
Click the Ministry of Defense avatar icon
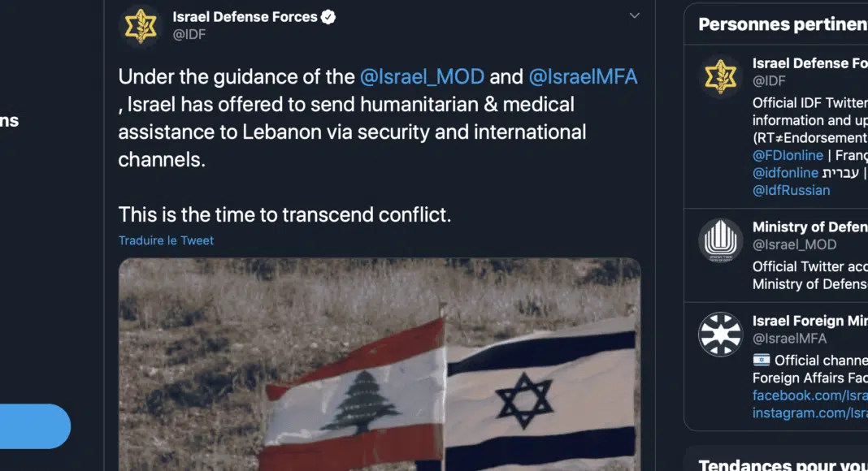pos(721,240)
